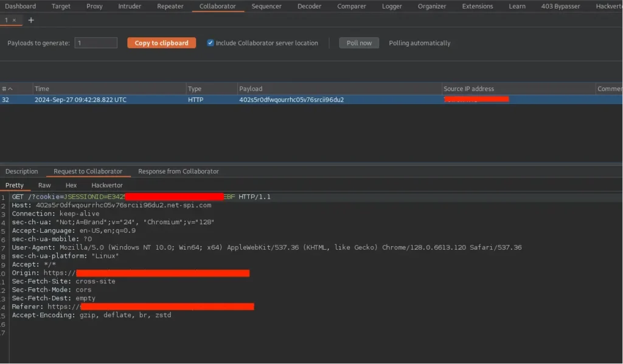Switch to the Target tab
The width and height of the screenshot is (623, 364).
point(61,6)
